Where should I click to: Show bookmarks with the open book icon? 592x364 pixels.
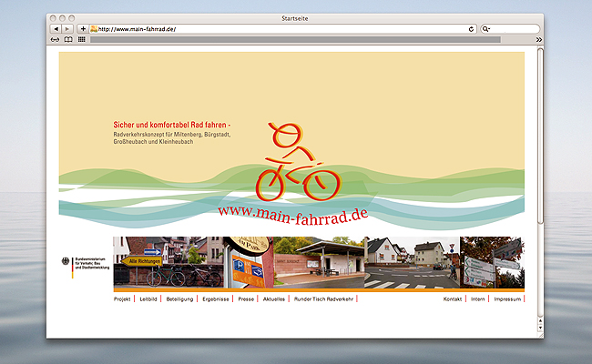tap(68, 40)
